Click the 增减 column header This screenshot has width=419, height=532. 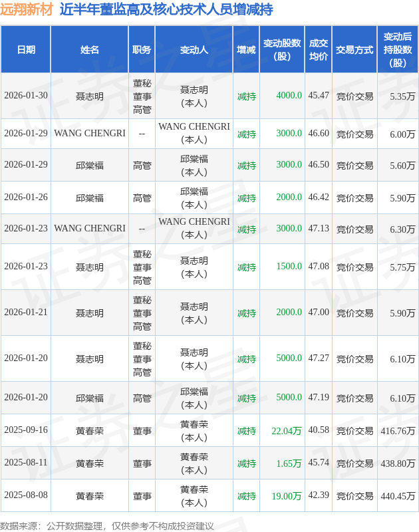tap(246, 49)
